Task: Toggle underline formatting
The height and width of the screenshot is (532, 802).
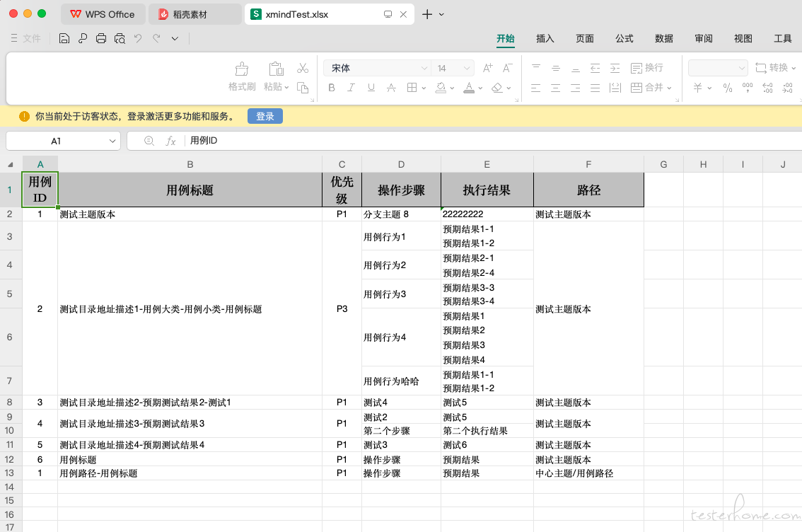Action: tap(371, 88)
